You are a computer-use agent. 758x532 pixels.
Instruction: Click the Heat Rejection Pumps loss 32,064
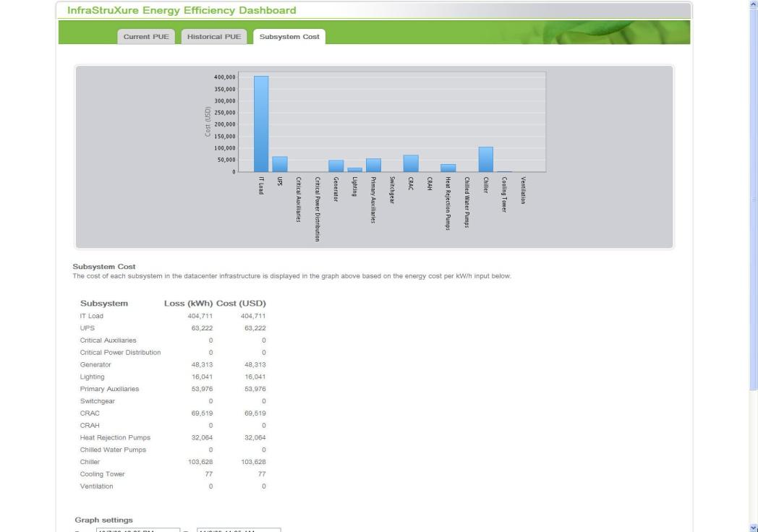point(202,438)
